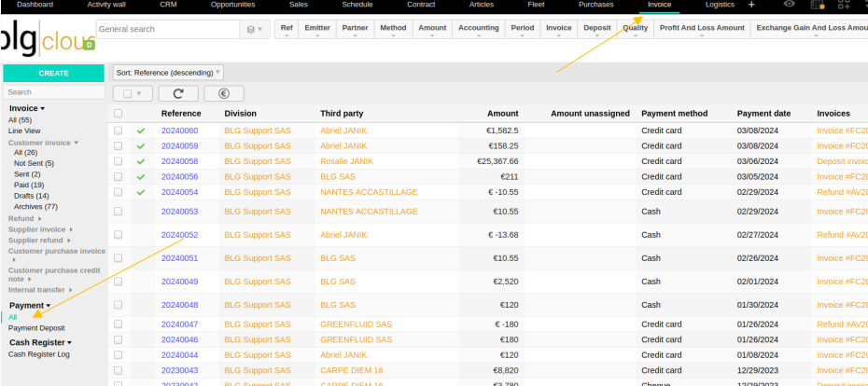Viewport: 868px width, 386px height.
Task: Switch to the Purchases menu
Action: 595,5
